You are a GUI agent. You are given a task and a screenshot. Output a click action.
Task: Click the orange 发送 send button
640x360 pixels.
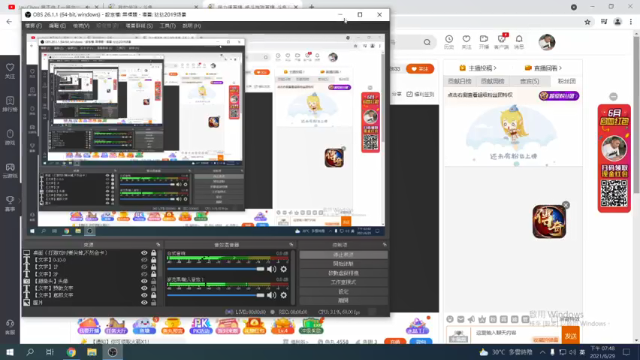point(571,336)
